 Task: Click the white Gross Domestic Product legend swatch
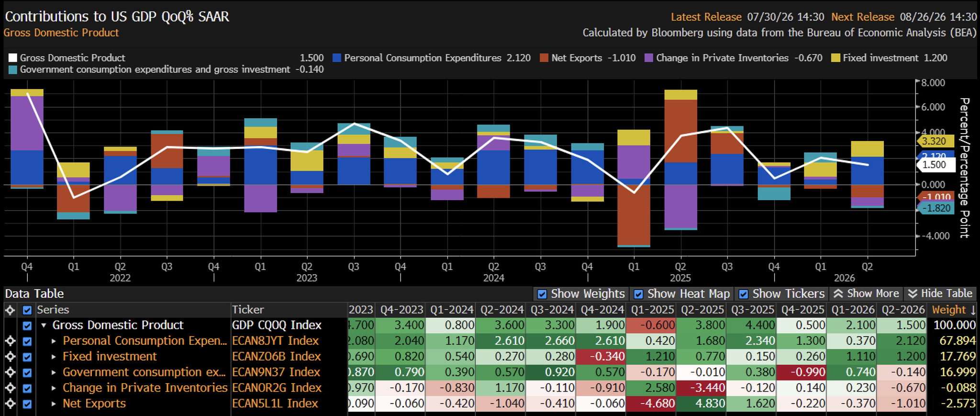(12, 58)
